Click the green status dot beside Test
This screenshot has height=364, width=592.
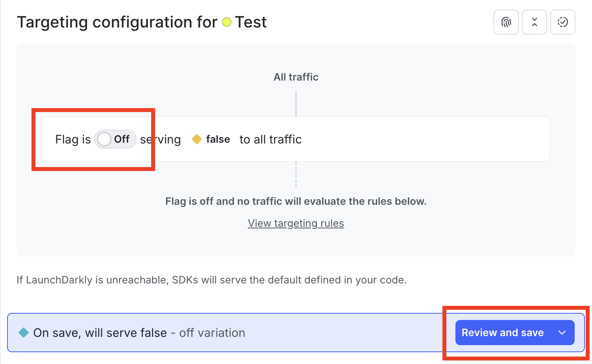tap(227, 23)
